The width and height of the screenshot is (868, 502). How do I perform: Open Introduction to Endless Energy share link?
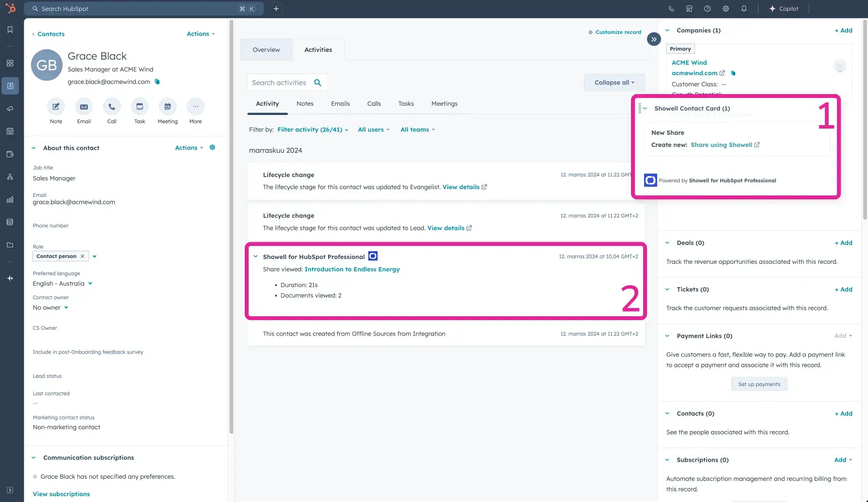[x=352, y=269]
